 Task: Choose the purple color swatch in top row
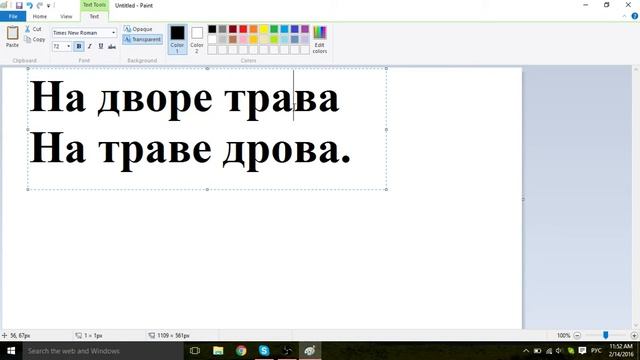click(305, 29)
